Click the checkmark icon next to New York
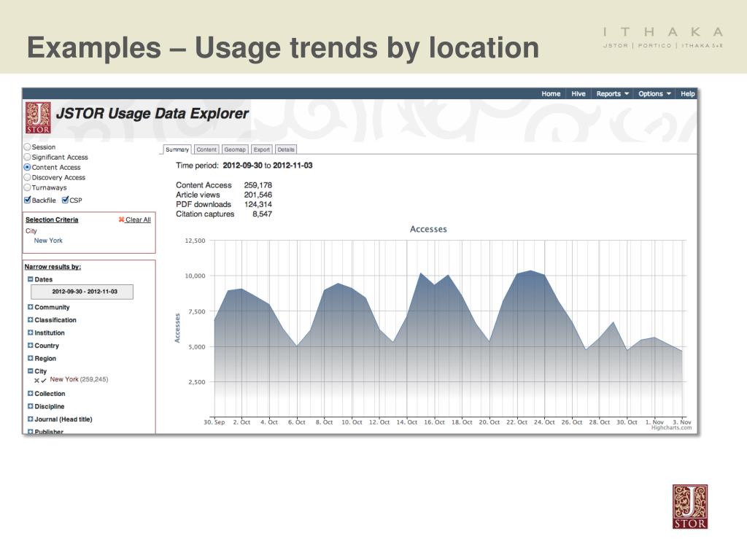 pyautogui.click(x=44, y=381)
